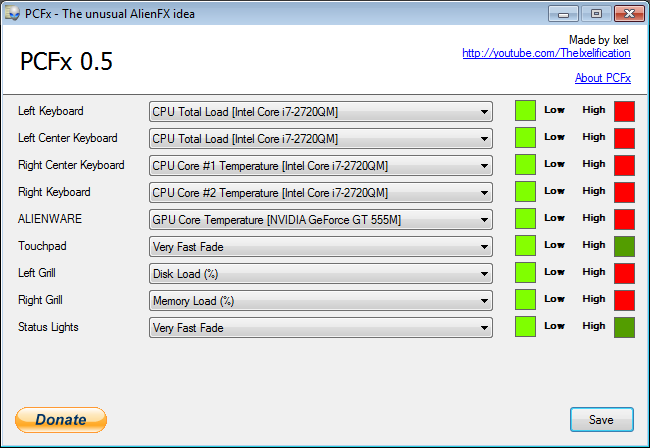Close the PCFx window
This screenshot has height=448, width=650.
pyautogui.click(x=629, y=14)
